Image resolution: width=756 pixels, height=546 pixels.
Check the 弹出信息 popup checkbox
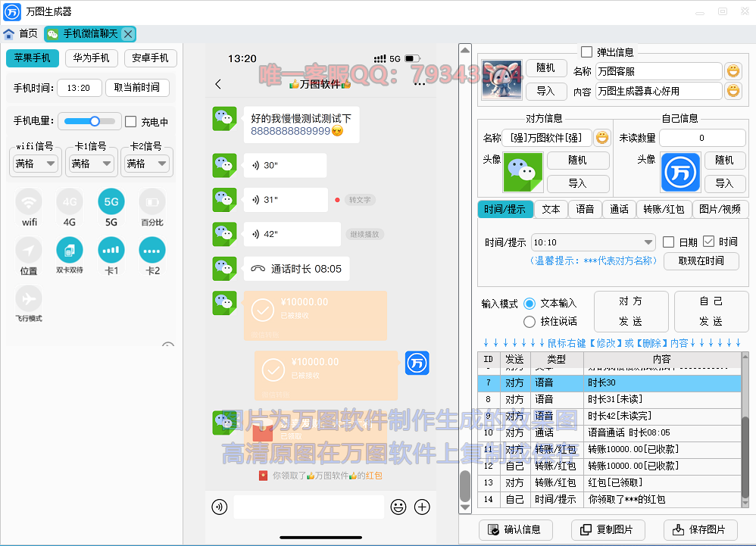[x=586, y=52]
